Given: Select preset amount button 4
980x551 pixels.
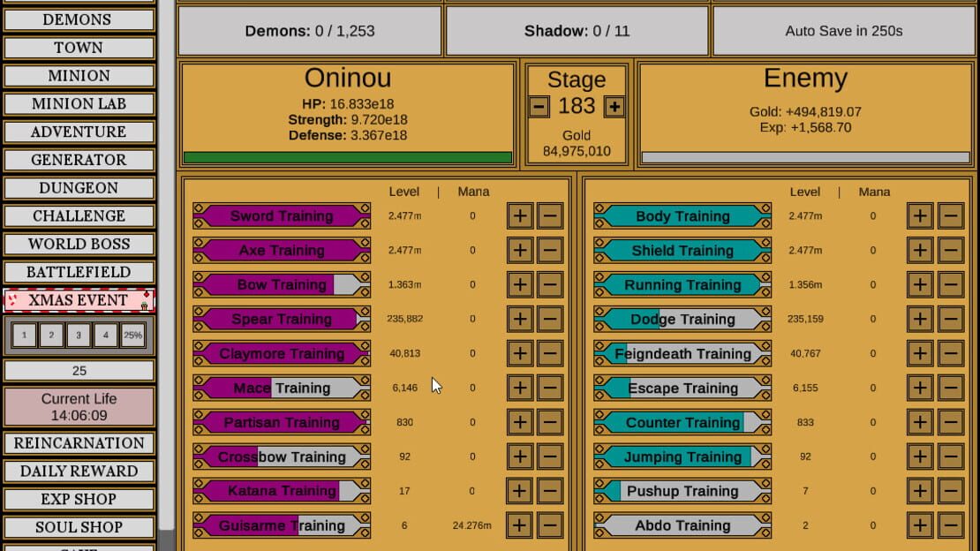Looking at the screenshot, I should tap(106, 336).
